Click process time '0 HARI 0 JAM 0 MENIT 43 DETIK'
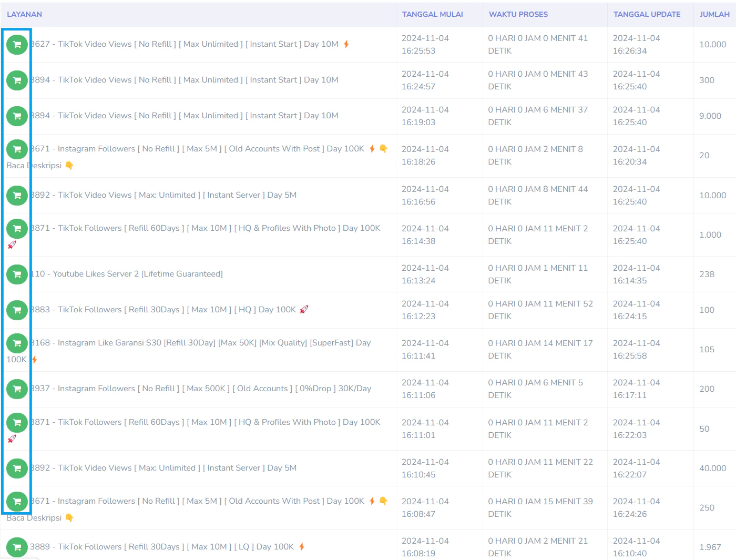 click(x=538, y=80)
